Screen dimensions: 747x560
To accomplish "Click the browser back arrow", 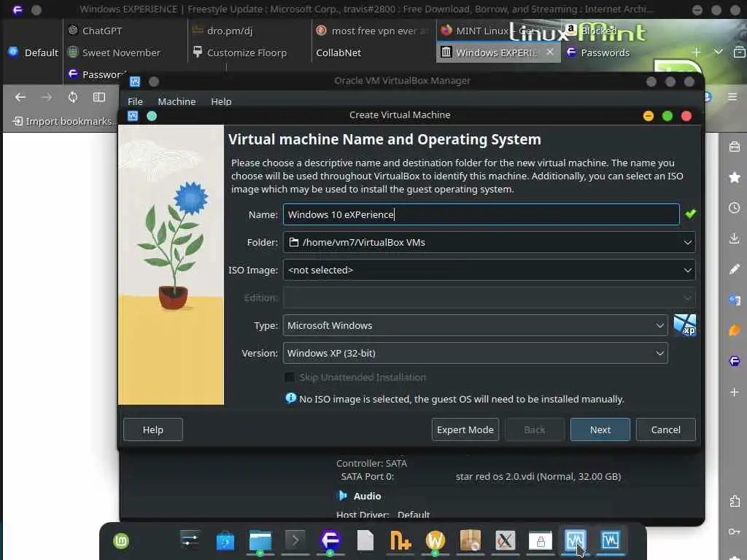I will [20, 97].
